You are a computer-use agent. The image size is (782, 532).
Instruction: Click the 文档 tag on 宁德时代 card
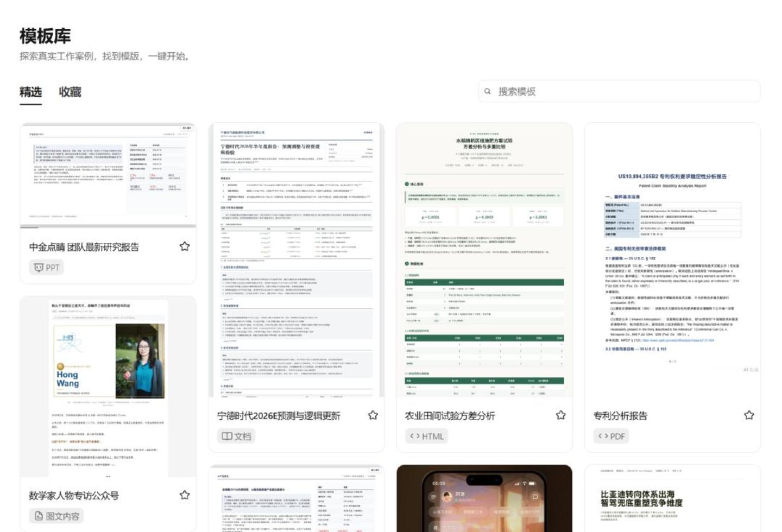(x=236, y=436)
